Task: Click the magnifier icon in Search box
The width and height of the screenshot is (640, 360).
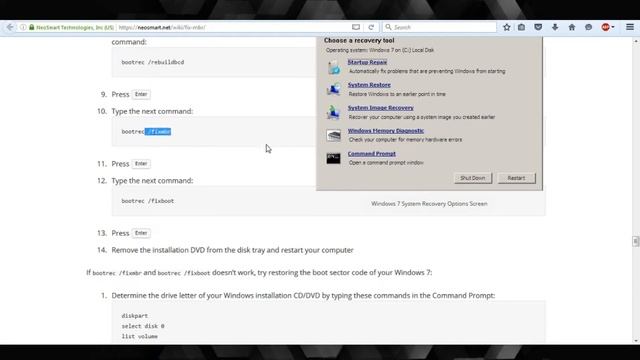Action: tap(388, 27)
